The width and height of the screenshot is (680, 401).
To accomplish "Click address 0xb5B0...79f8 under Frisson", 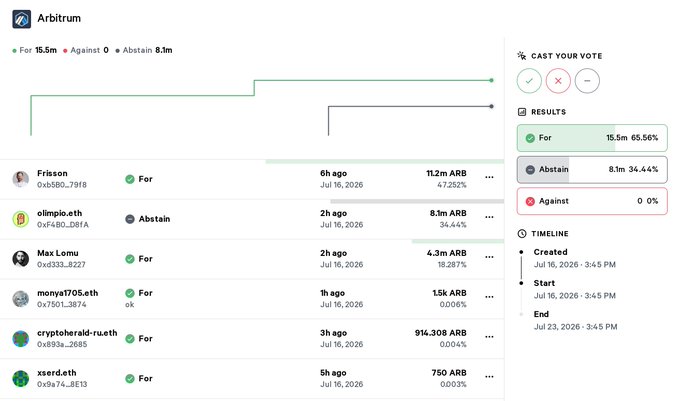I will (x=62, y=185).
